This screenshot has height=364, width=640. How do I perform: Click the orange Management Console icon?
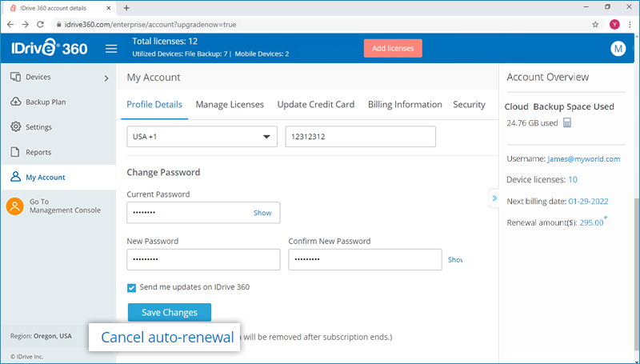pos(14,206)
